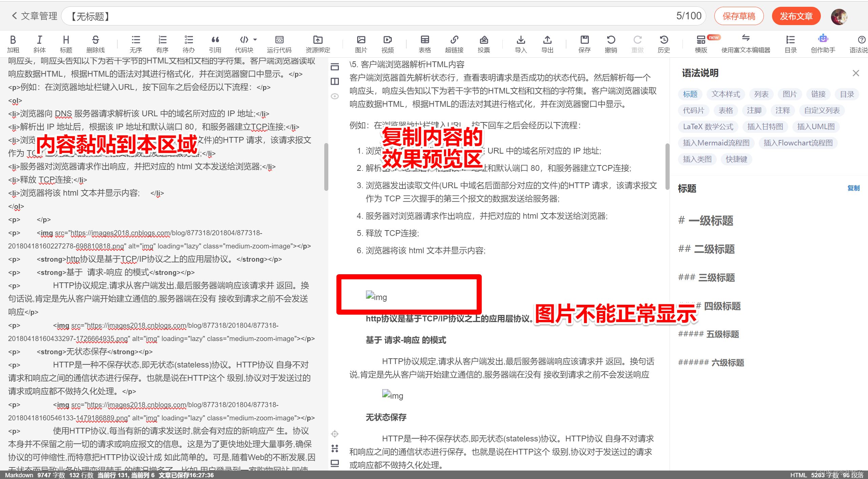Toggle the 目录 outline panel
Viewport: 868px width, 479px height.
790,40
